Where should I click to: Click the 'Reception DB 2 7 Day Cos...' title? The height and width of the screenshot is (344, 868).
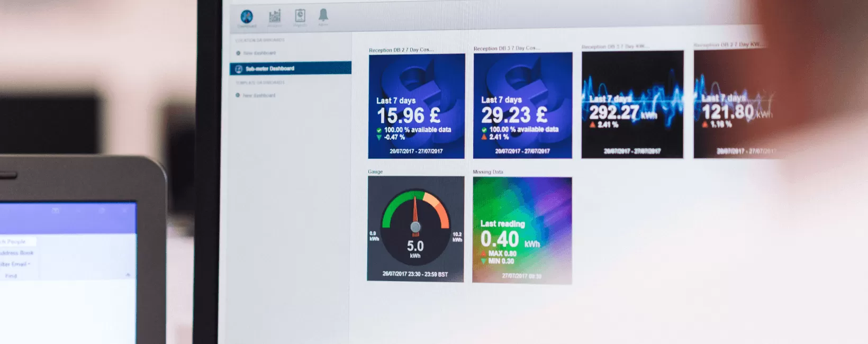tap(401, 50)
